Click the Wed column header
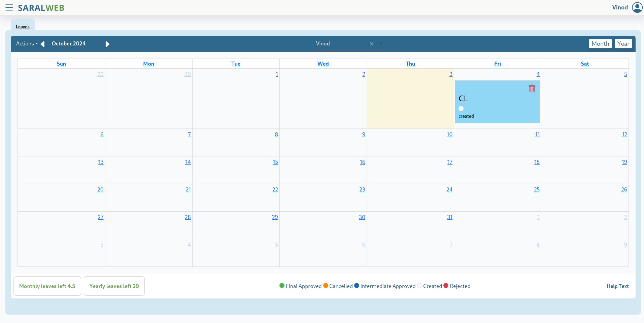 coord(323,64)
